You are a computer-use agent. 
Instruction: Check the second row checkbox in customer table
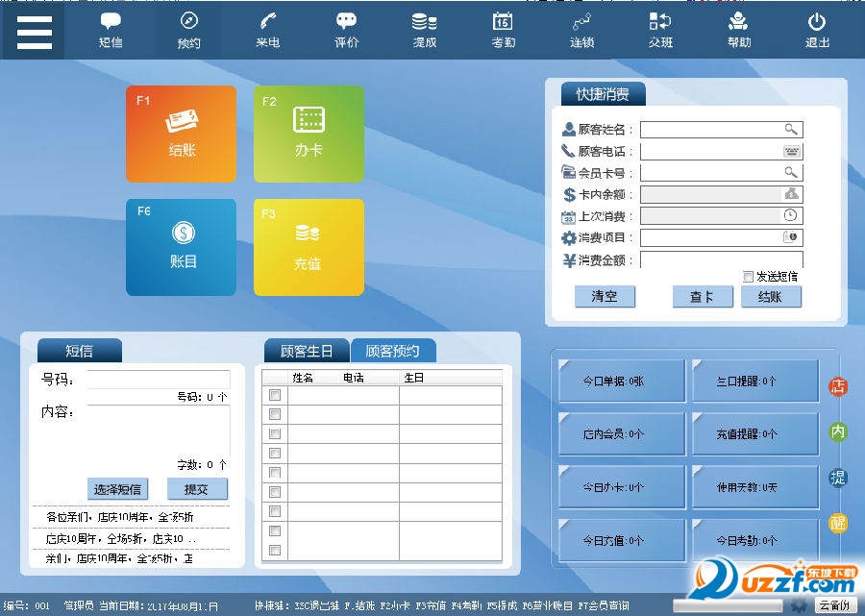[275, 414]
